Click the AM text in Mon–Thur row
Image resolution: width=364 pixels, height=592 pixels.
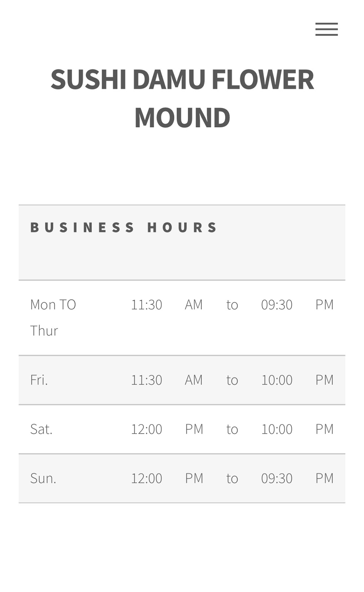pos(194,305)
